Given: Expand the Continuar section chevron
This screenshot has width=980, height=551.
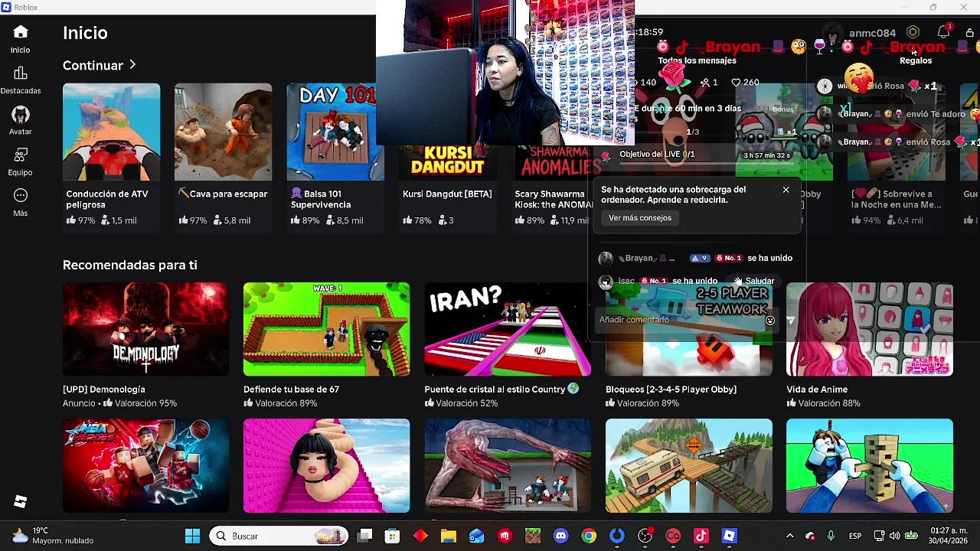Looking at the screenshot, I should pyautogui.click(x=132, y=65).
